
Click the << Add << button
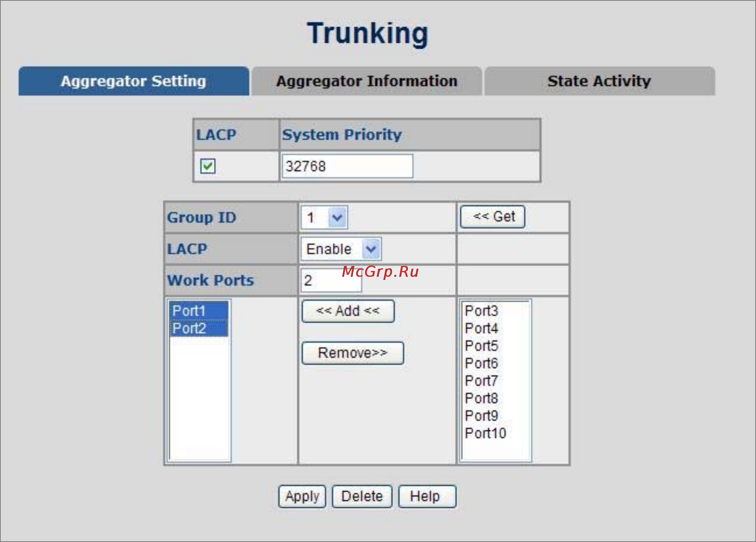[348, 311]
